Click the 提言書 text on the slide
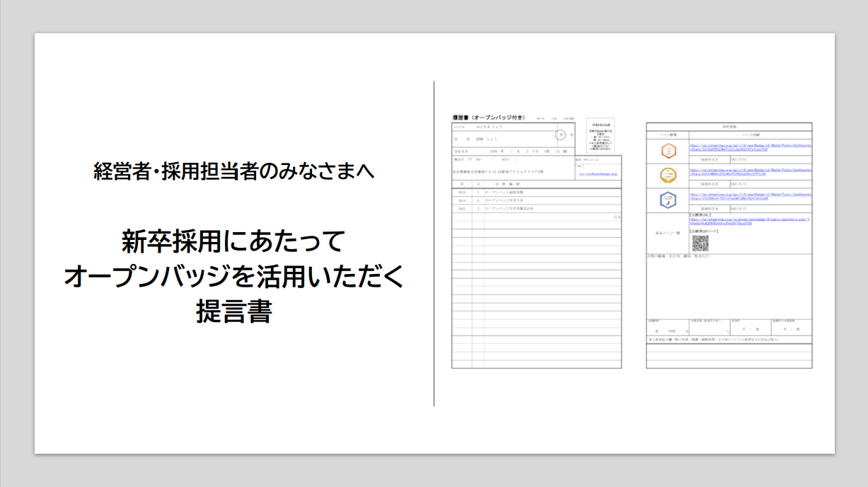 click(x=233, y=311)
